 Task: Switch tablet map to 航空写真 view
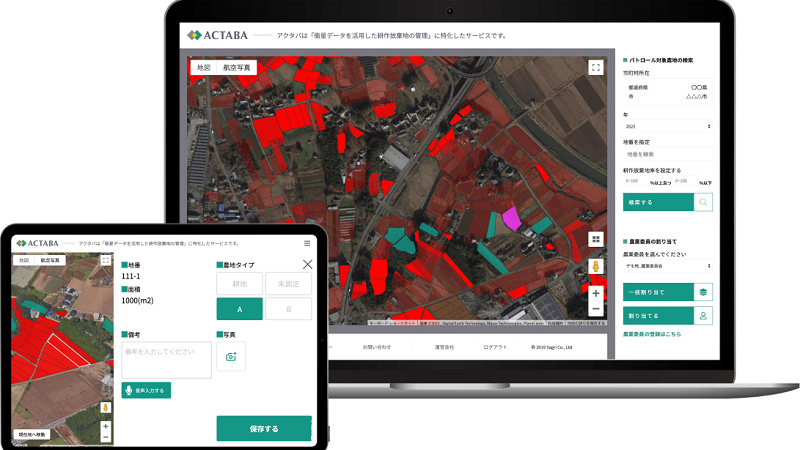pos(50,260)
